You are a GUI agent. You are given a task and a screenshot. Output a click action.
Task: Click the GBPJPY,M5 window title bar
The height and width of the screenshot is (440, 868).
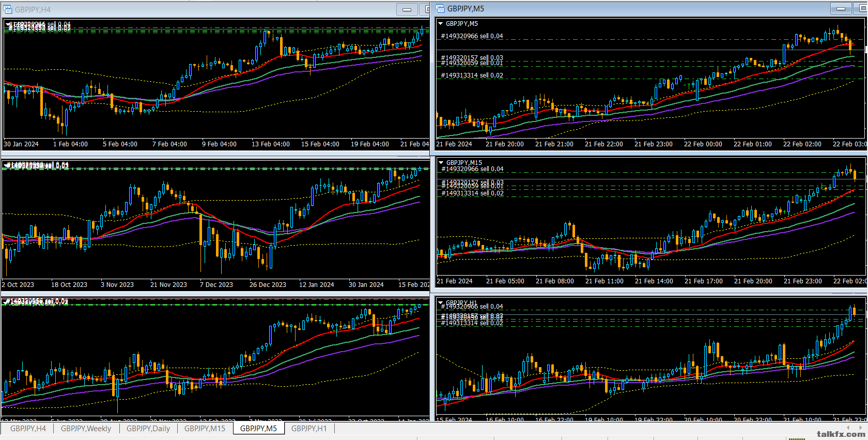620,8
